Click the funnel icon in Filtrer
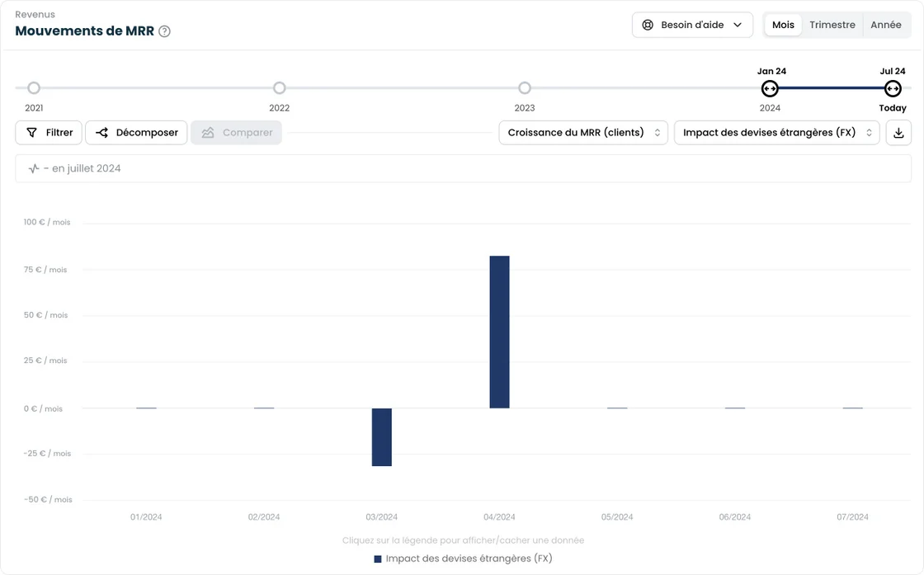The width and height of the screenshot is (924, 575). coord(31,133)
